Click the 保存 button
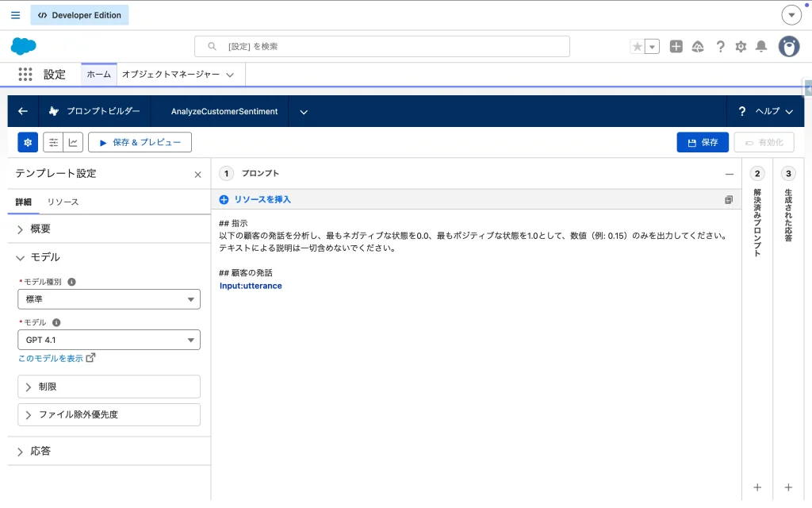Viewport: 812px width, 508px height. [702, 142]
